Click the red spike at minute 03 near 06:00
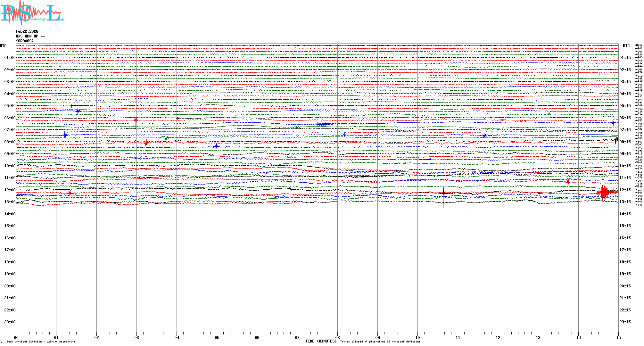 tap(136, 120)
